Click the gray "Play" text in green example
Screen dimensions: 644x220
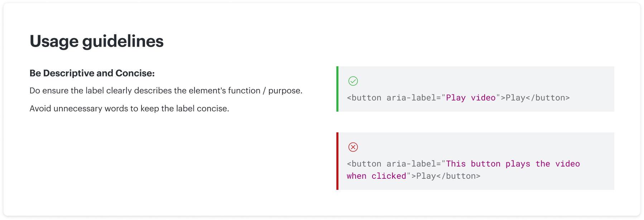(x=515, y=98)
